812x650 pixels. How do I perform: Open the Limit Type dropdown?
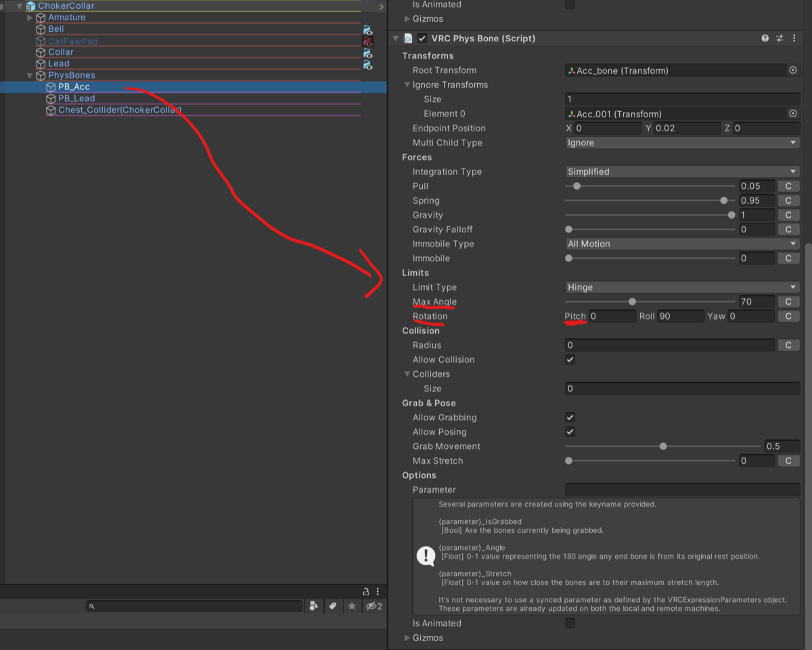(682, 287)
